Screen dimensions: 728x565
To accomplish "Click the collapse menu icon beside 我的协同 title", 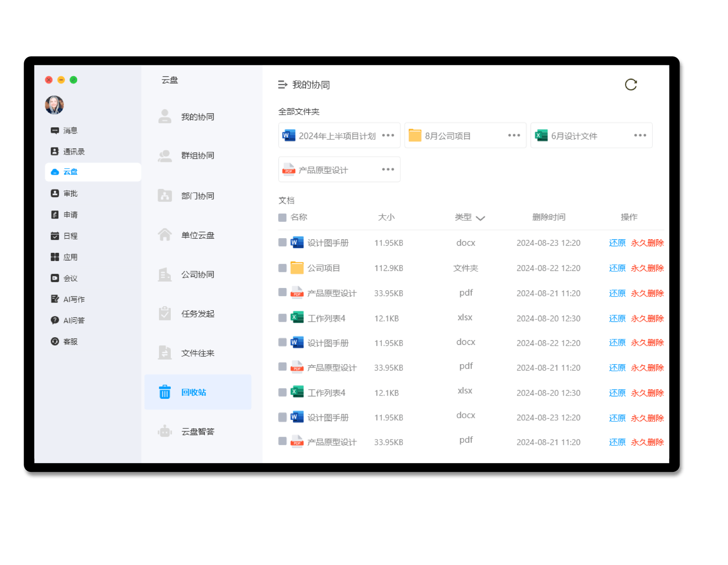I will pos(283,84).
